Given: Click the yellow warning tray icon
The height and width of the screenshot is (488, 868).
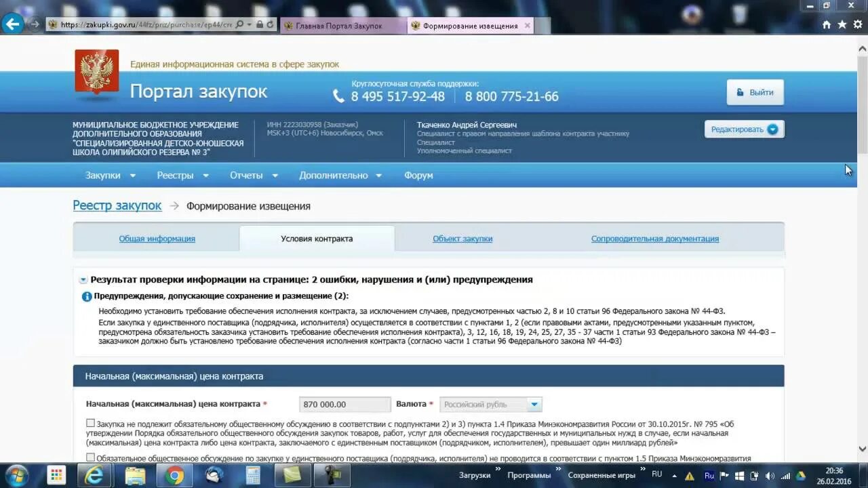Looking at the screenshot, I should coord(690,476).
